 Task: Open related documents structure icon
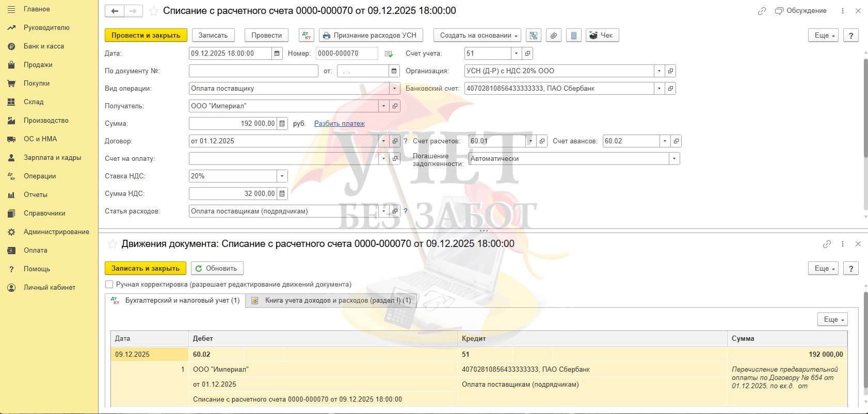[x=534, y=35]
